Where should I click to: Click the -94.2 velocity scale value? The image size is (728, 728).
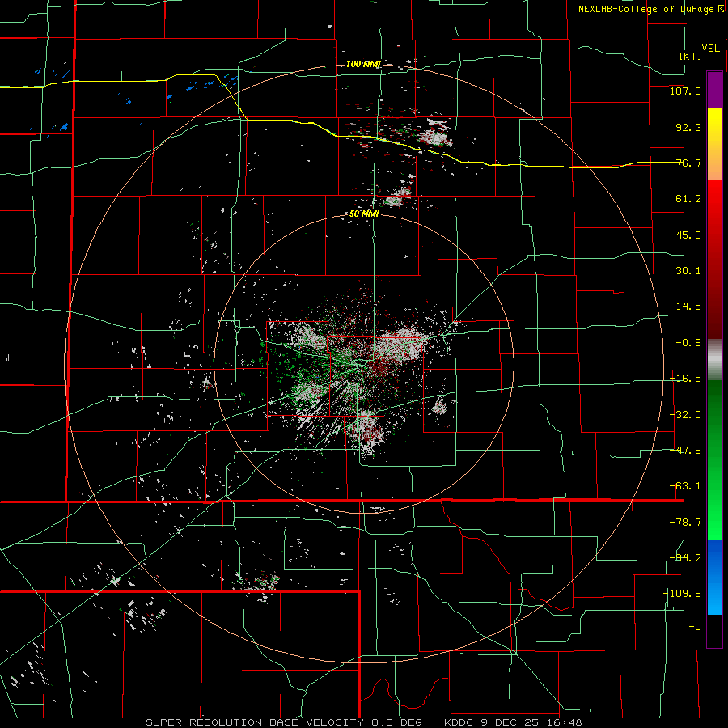pyautogui.click(x=685, y=557)
